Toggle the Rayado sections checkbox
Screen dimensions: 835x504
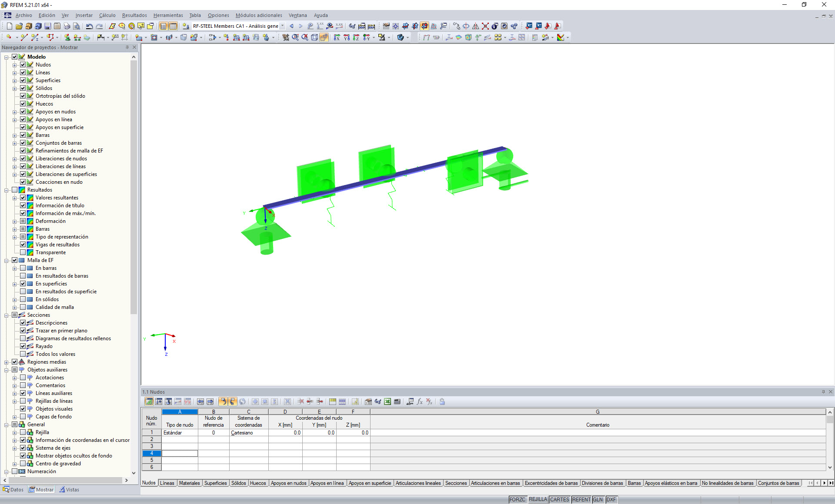(23, 346)
